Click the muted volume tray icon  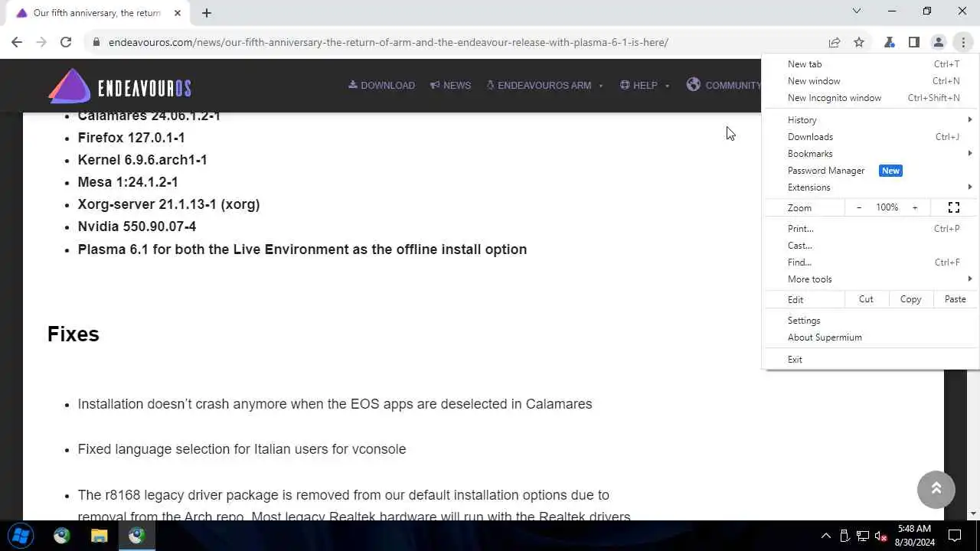(881, 536)
